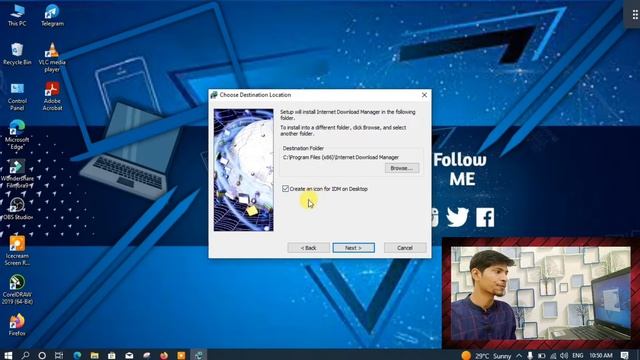The image size is (640, 360).
Task: Click the microphone tray icon
Action: (x=530, y=356)
